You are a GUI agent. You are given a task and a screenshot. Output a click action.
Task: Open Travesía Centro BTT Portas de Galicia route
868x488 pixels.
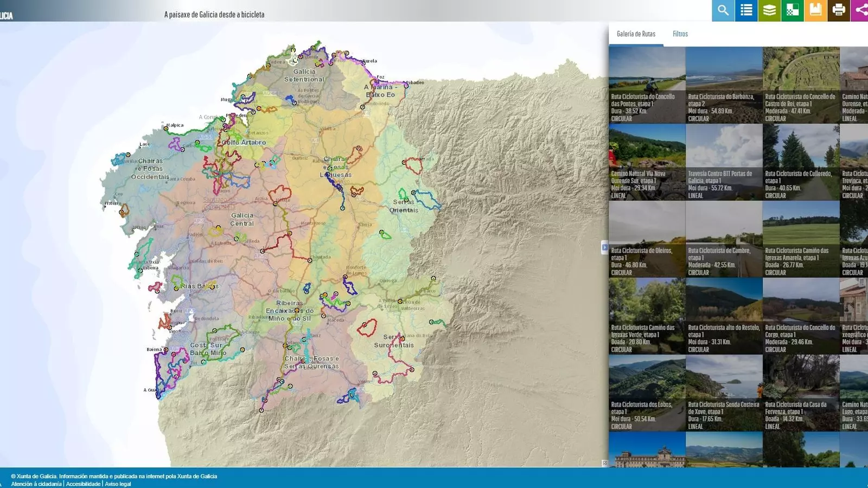pyautogui.click(x=724, y=162)
